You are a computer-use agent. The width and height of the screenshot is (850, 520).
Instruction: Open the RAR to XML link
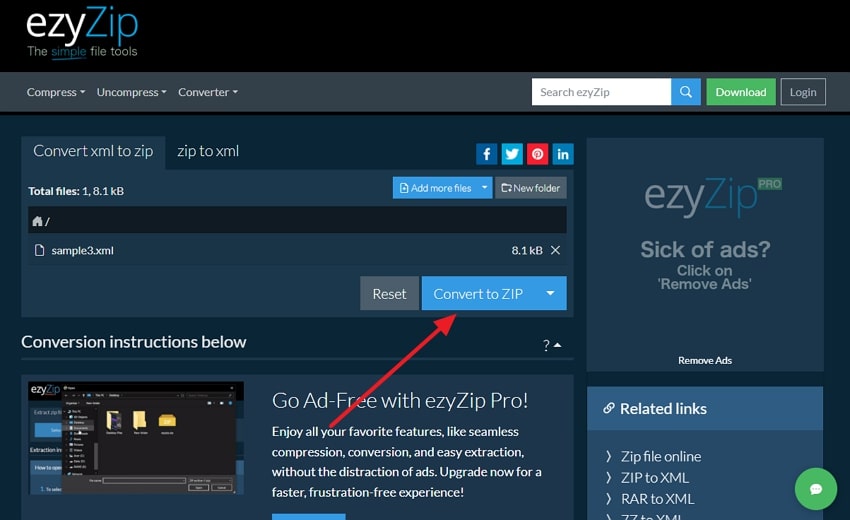[658, 499]
